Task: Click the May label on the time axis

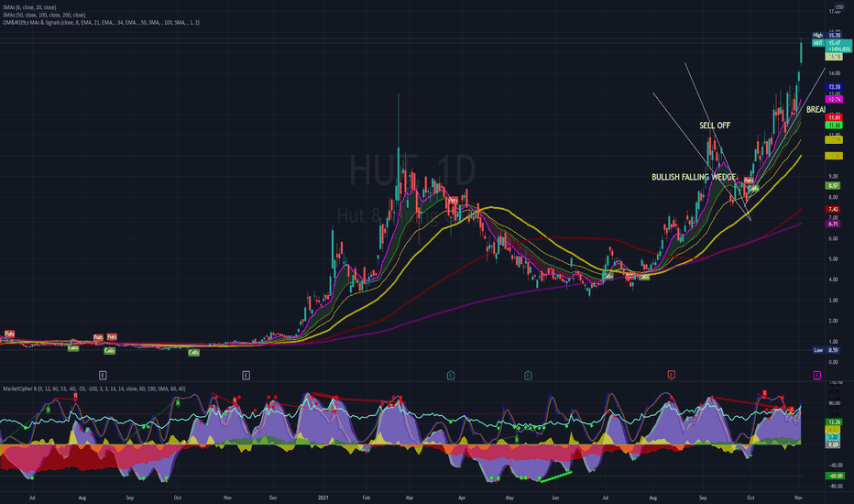Action: pyautogui.click(x=509, y=498)
